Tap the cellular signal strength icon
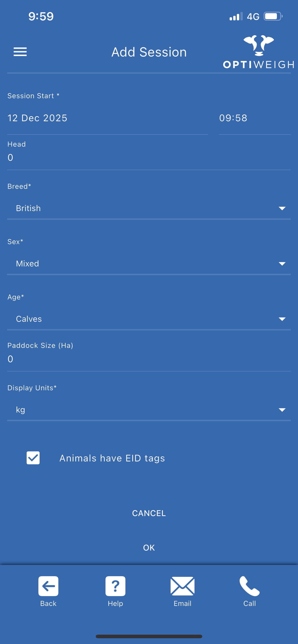 (x=236, y=17)
